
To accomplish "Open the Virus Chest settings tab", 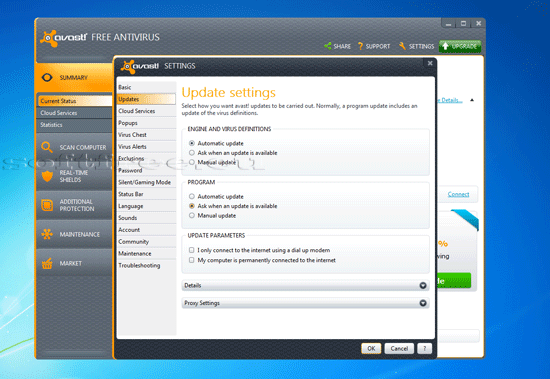I will [x=146, y=135].
